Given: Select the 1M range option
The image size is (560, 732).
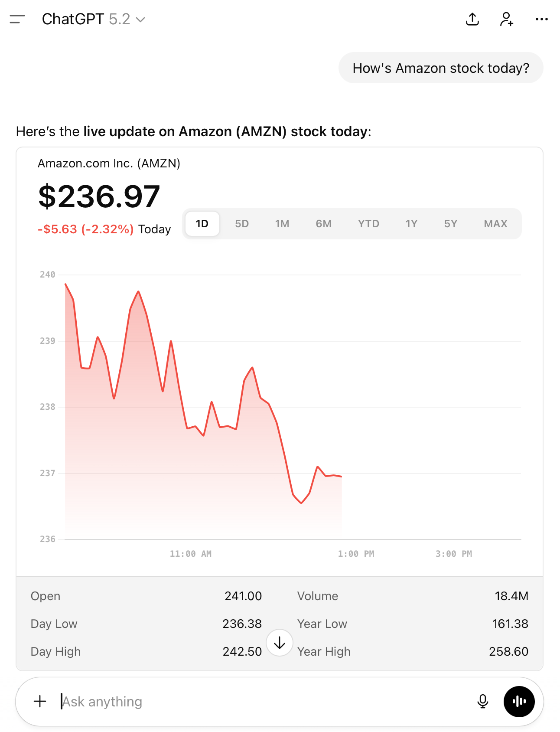Looking at the screenshot, I should [x=282, y=224].
